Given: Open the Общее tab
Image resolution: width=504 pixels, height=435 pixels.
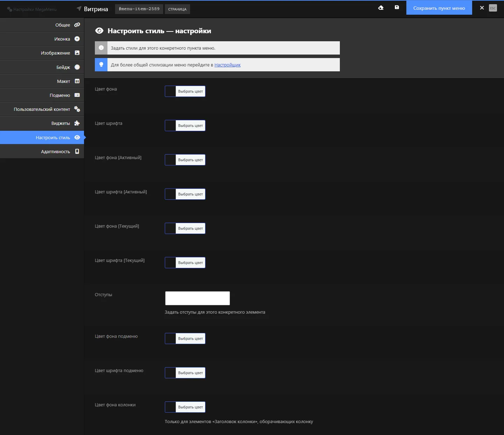Looking at the screenshot, I should click(x=42, y=25).
